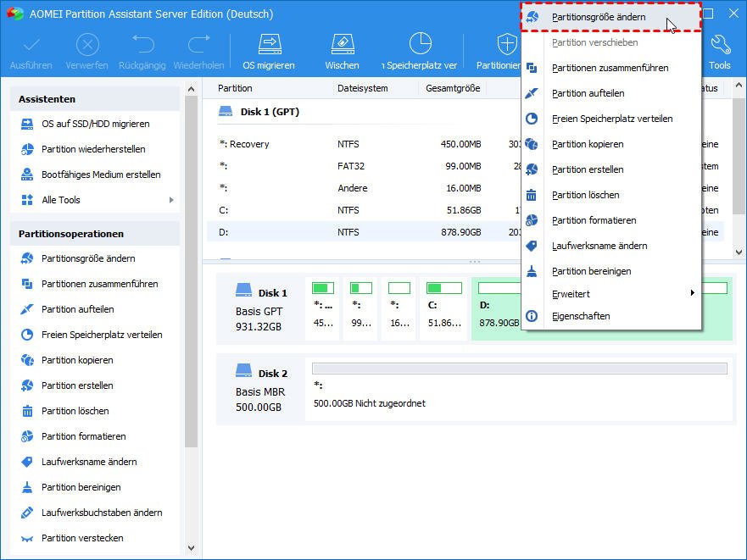This screenshot has height=560, width=747.
Task: Choose Partitionsgröße ändern from the context menu
Action: (611, 17)
